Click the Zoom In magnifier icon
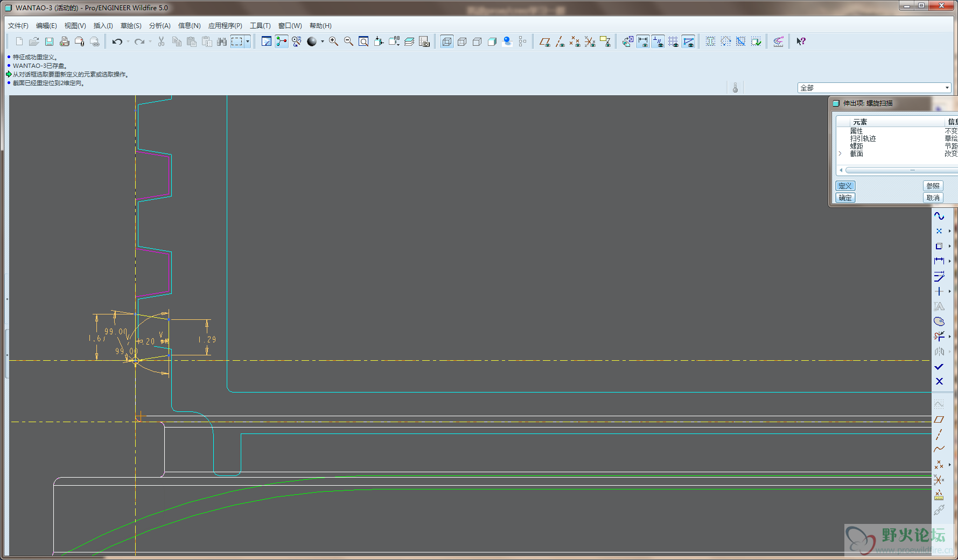 point(333,41)
